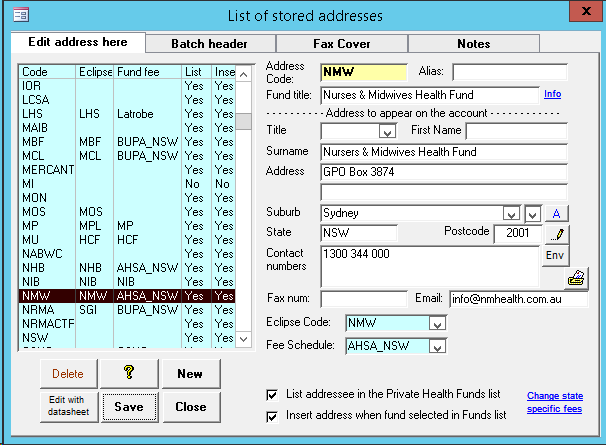Image resolution: width=606 pixels, height=445 pixels.
Task: Click the Address Code field
Action: 363,72
